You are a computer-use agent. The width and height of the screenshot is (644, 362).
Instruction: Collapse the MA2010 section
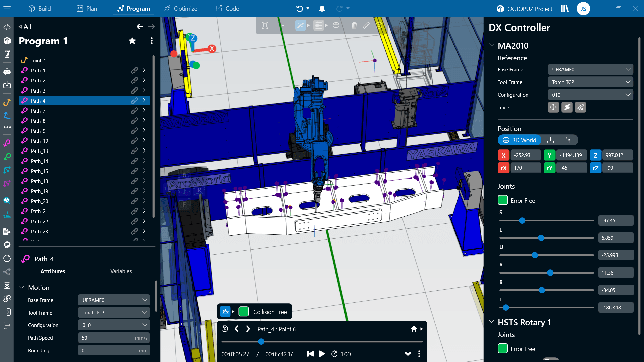492,45
